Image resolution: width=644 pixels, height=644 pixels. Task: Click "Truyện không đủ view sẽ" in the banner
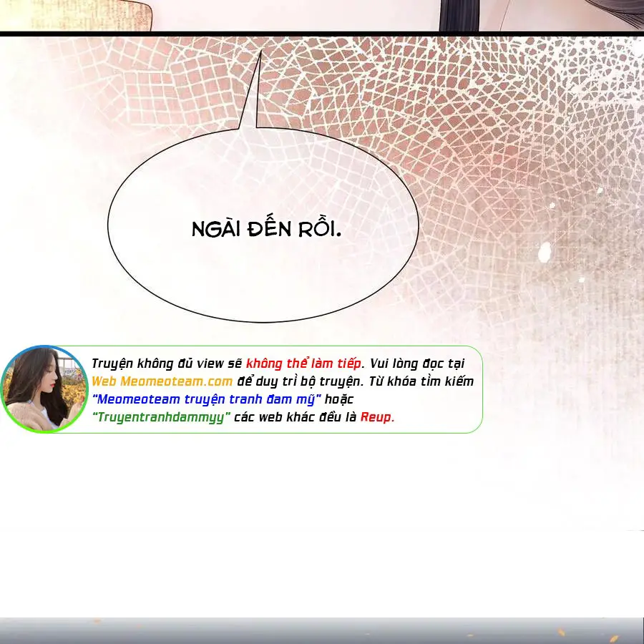[x=167, y=364]
